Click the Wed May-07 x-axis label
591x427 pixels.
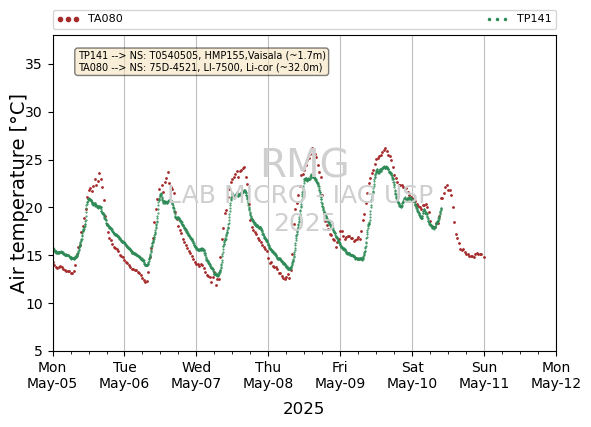[x=196, y=375]
